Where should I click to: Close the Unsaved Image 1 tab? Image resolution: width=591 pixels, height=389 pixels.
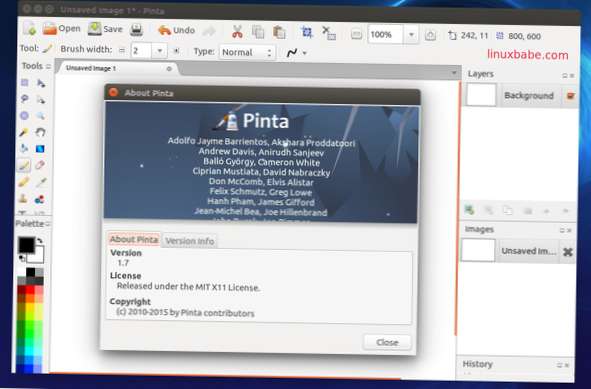point(169,69)
